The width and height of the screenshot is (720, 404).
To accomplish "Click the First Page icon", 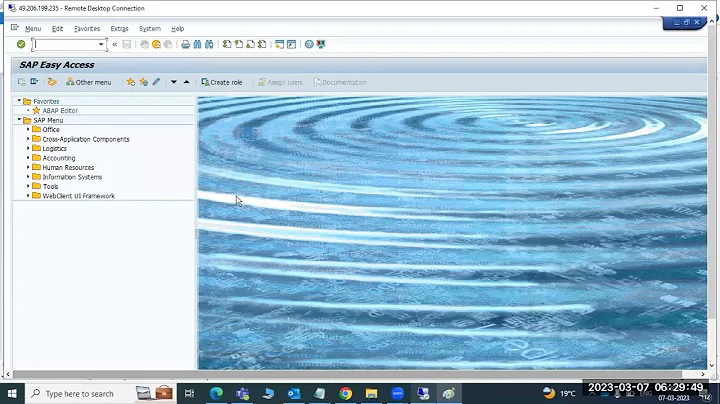I will pos(227,44).
